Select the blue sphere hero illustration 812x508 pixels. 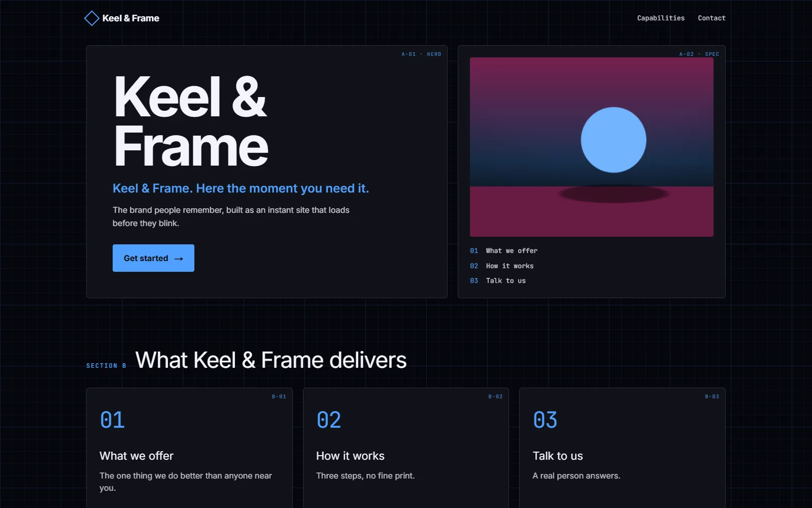pyautogui.click(x=614, y=140)
